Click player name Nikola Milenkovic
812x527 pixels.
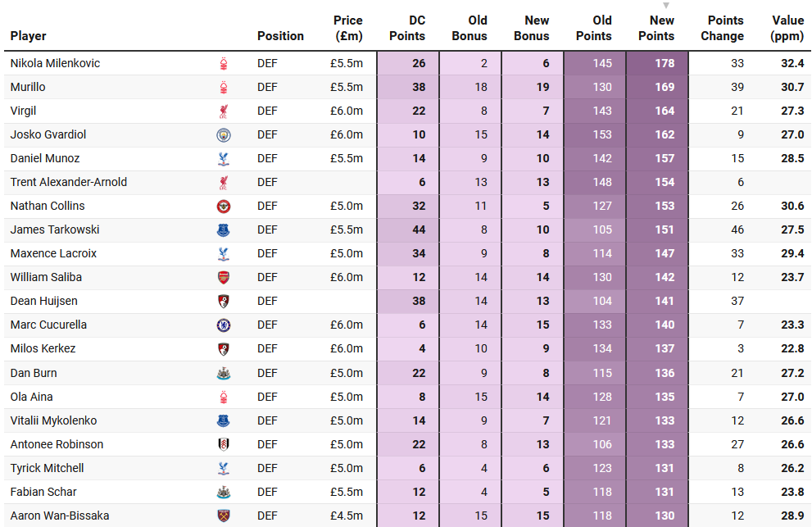coord(55,63)
